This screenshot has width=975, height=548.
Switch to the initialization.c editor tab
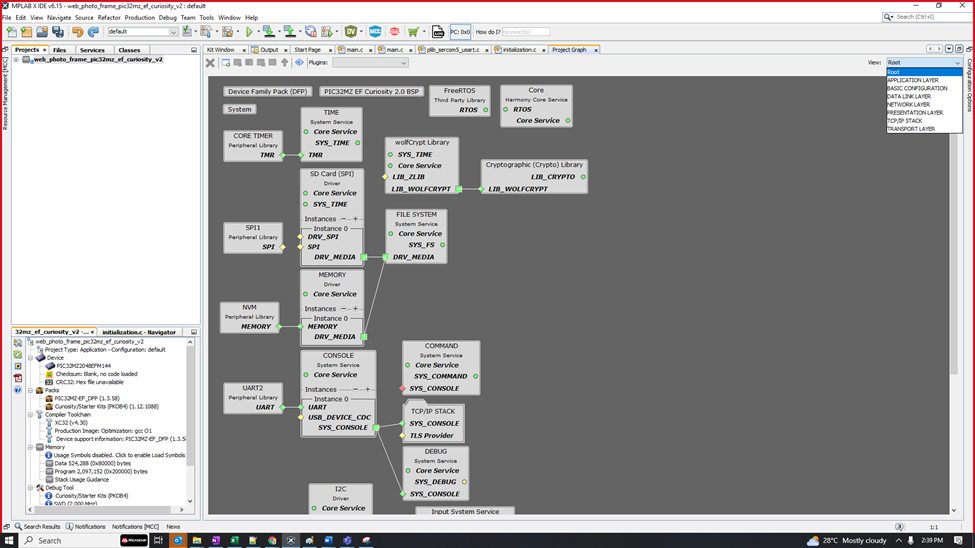click(519, 50)
